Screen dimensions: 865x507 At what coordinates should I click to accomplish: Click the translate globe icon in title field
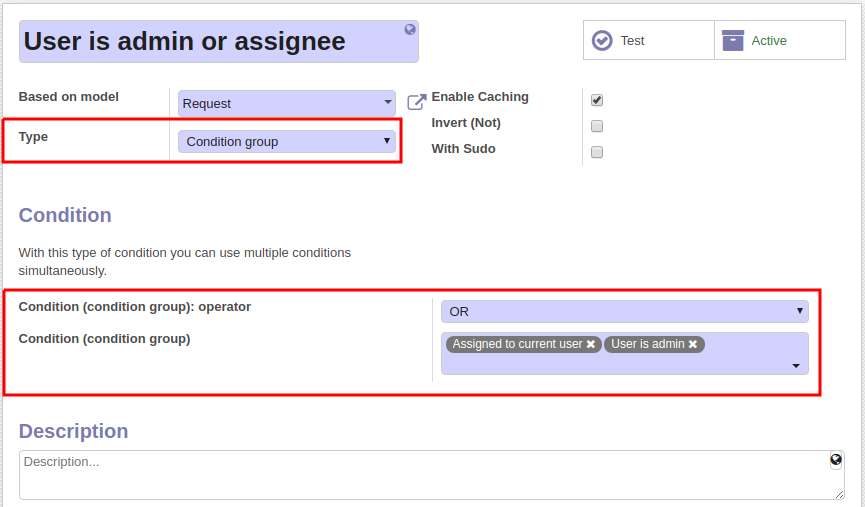tap(410, 29)
